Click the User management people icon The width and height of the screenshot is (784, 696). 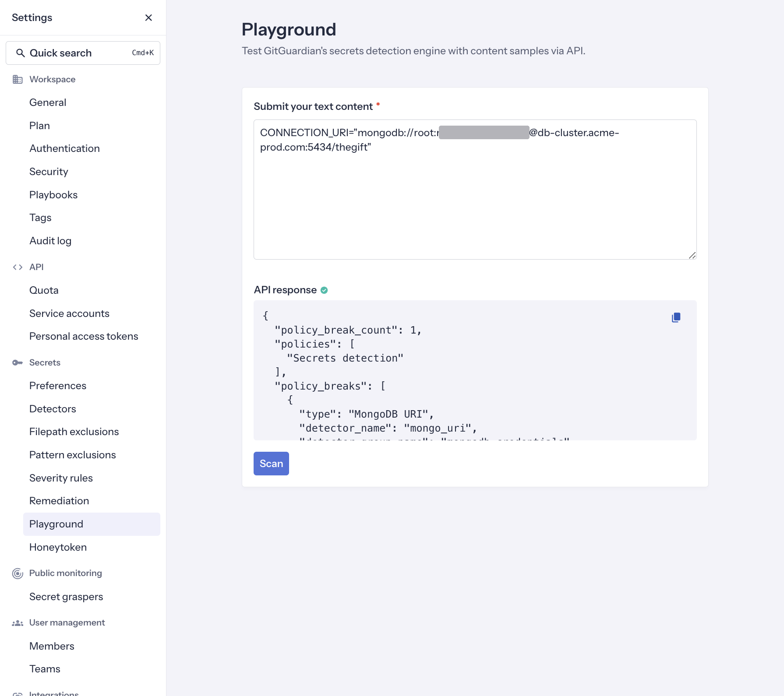[x=18, y=623]
